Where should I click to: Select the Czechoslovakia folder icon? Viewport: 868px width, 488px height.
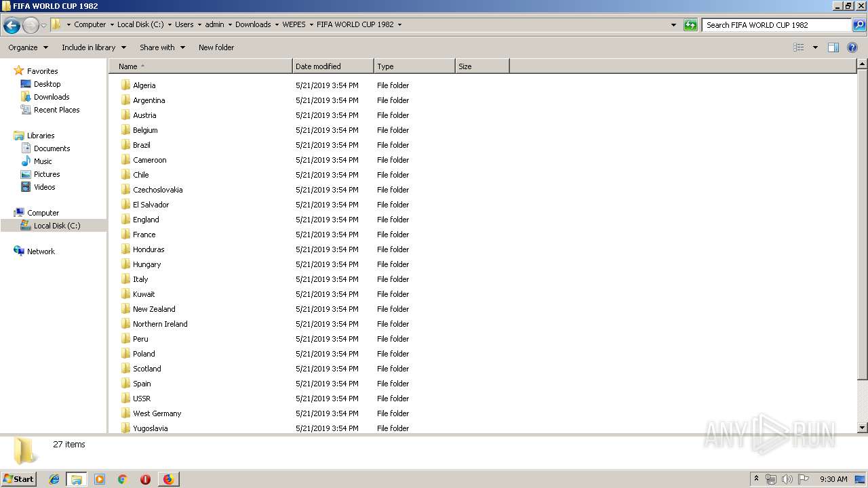125,189
